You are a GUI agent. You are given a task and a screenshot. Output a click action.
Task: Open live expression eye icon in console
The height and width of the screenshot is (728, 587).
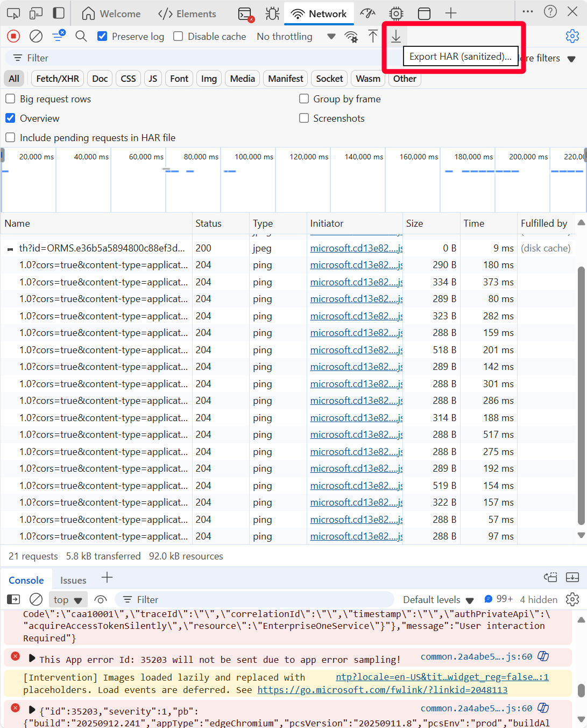click(101, 599)
